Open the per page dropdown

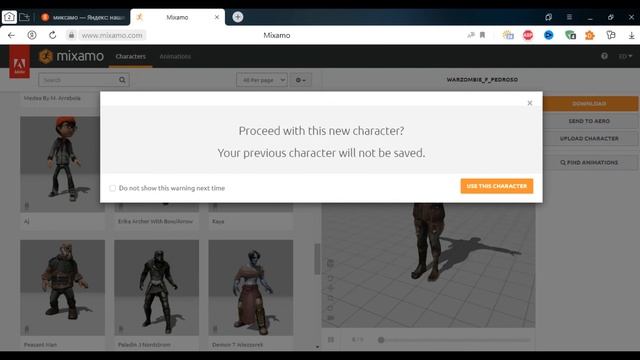tap(262, 80)
